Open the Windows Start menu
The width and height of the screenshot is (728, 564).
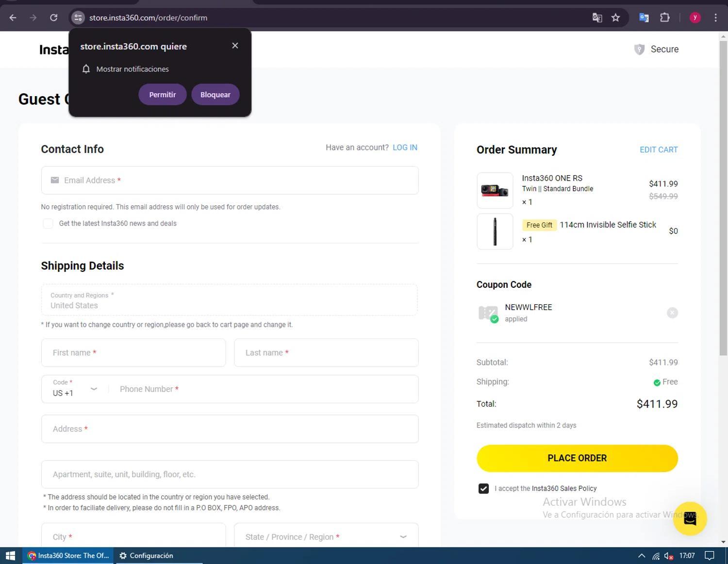coord(11,556)
